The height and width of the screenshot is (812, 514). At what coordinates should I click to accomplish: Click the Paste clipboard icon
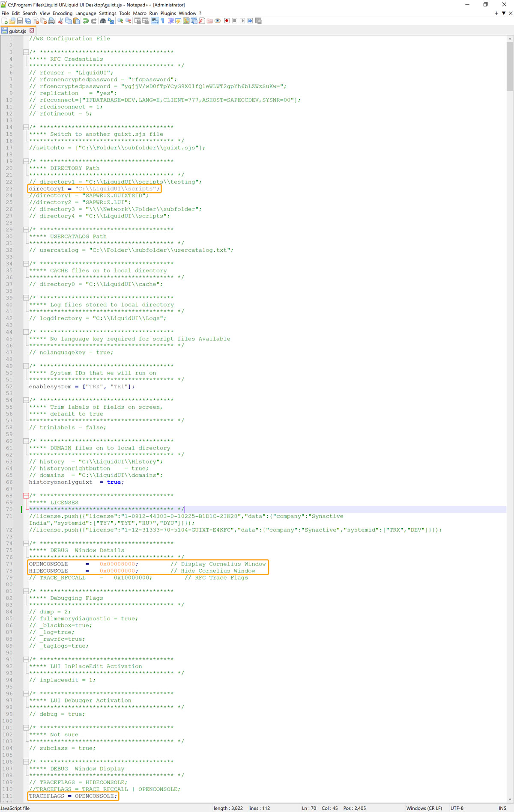[x=76, y=21]
